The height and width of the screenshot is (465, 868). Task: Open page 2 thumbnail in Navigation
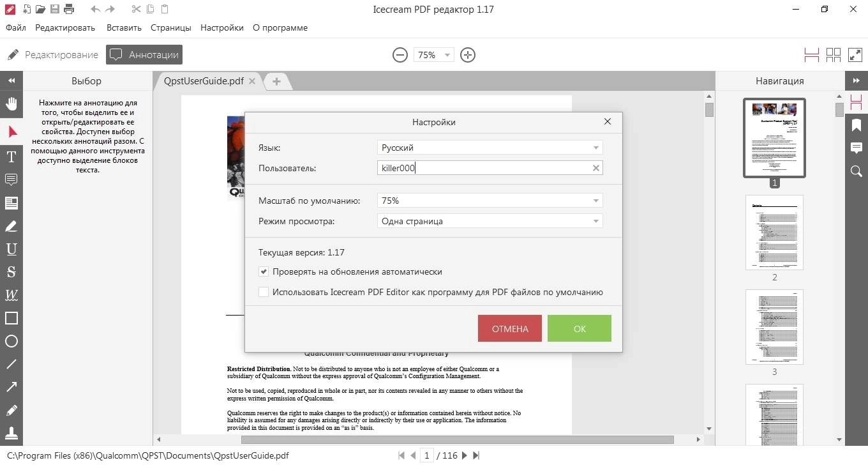click(774, 232)
